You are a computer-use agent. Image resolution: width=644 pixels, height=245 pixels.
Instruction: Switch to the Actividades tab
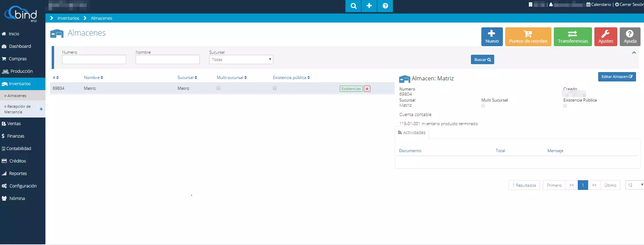412,133
